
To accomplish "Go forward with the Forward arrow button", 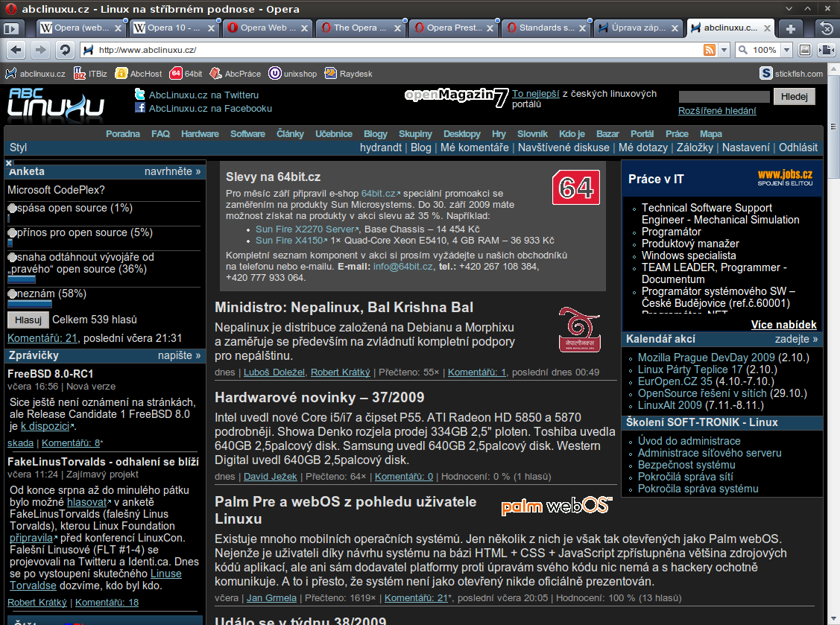I will (40, 51).
